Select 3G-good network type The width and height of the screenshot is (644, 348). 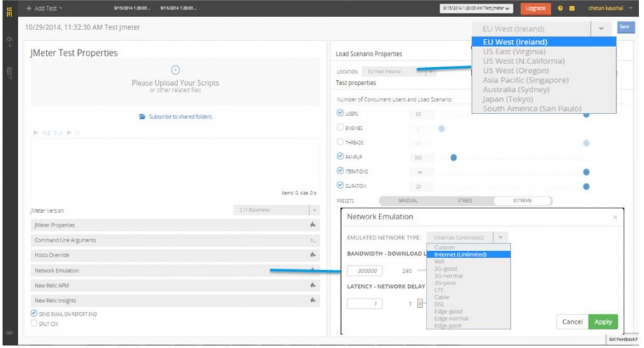click(468, 269)
